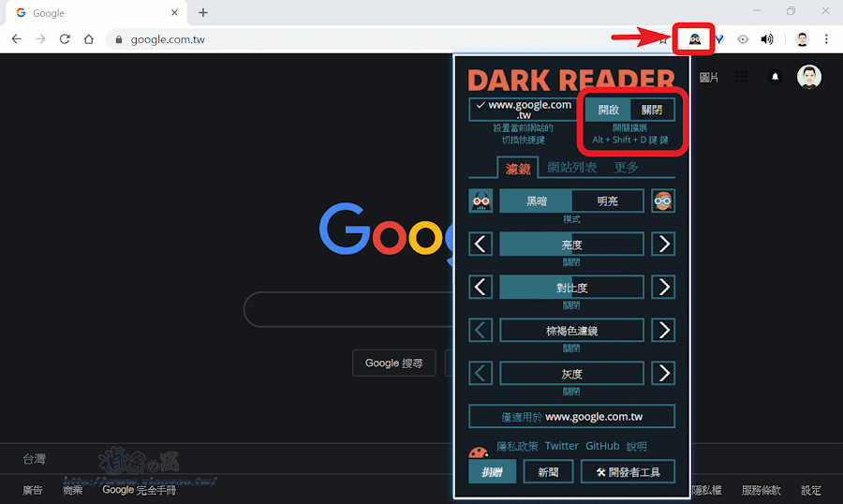Click the 亮度 brightness slider
Screen dimensions: 843x504
tap(571, 245)
